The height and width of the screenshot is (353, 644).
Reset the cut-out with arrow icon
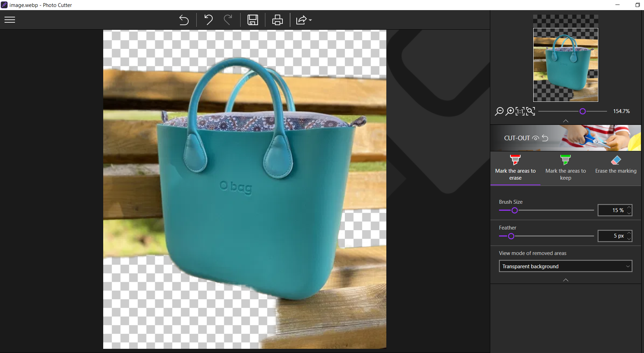545,138
